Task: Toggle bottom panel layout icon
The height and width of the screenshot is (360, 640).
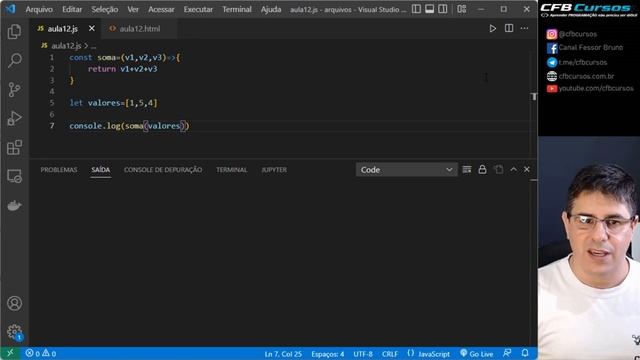Action: click(429, 9)
